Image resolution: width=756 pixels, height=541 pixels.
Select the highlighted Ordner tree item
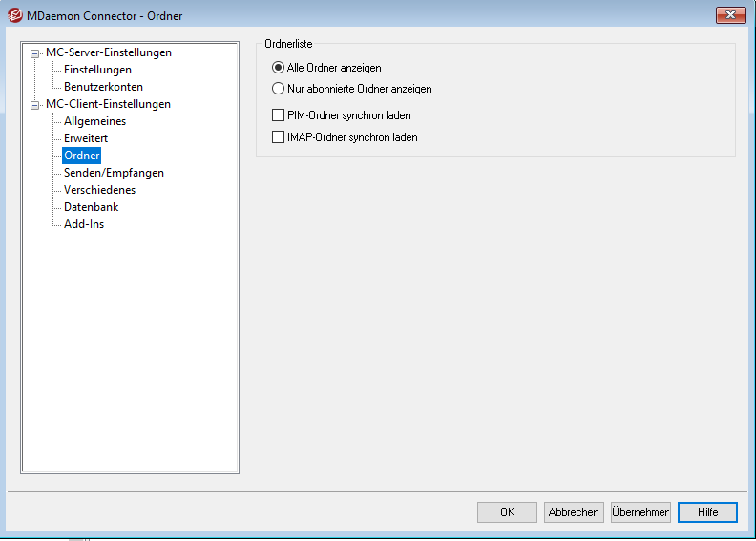(x=81, y=156)
